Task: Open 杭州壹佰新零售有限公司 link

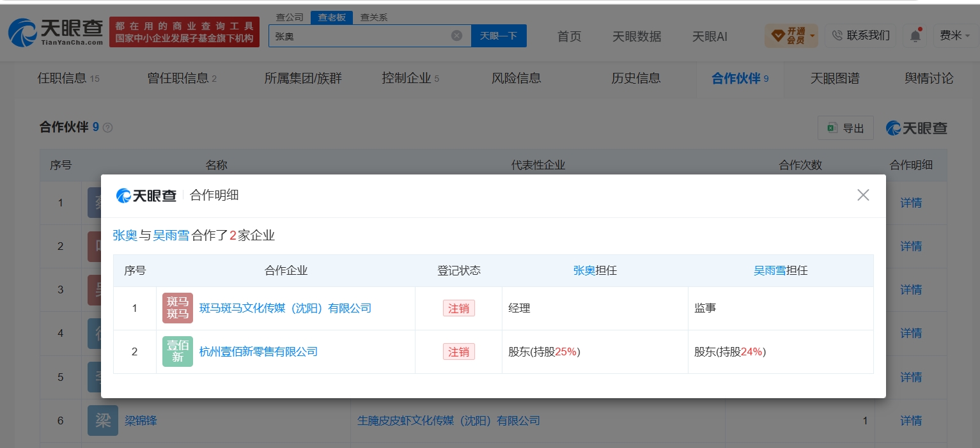Action: point(258,351)
